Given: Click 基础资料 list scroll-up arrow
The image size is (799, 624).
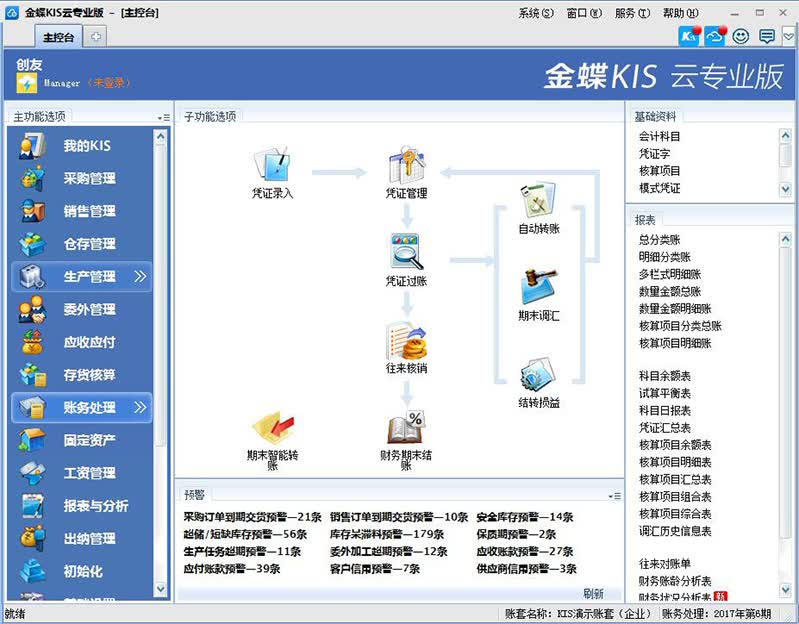Looking at the screenshot, I should (x=785, y=135).
